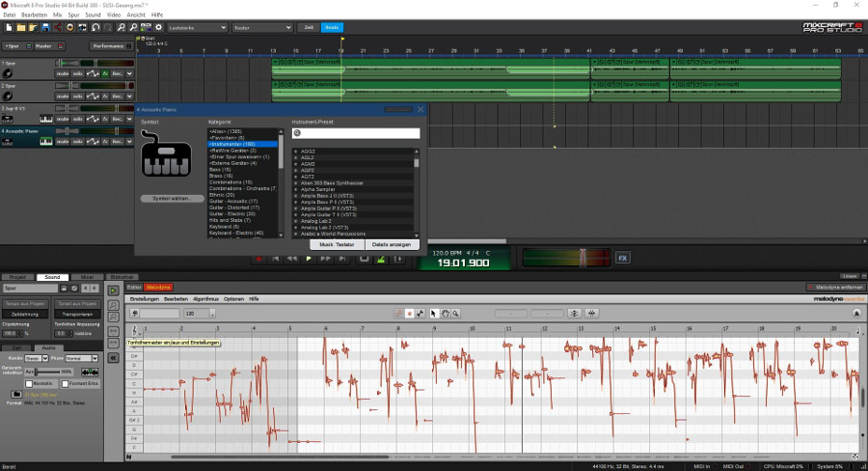Viewport: 868px width, 471px height.
Task: Click the large keyboard symbol in instrument dialog
Action: pyautogui.click(x=166, y=153)
